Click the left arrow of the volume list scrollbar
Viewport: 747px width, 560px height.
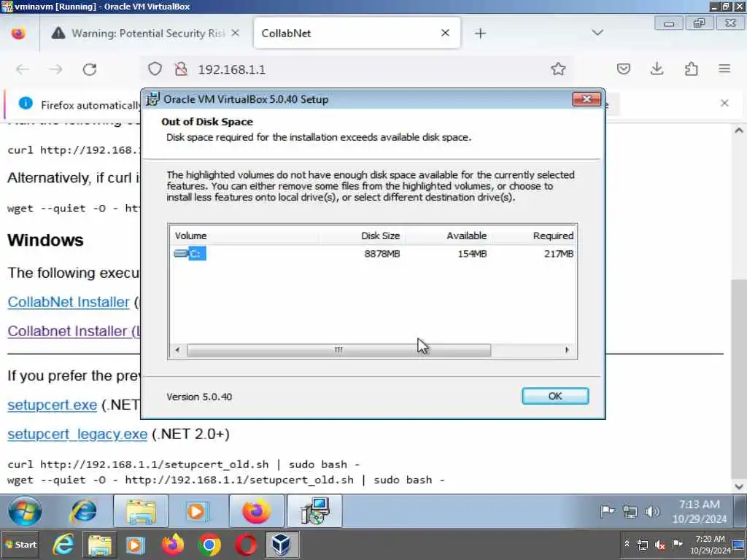coord(178,350)
